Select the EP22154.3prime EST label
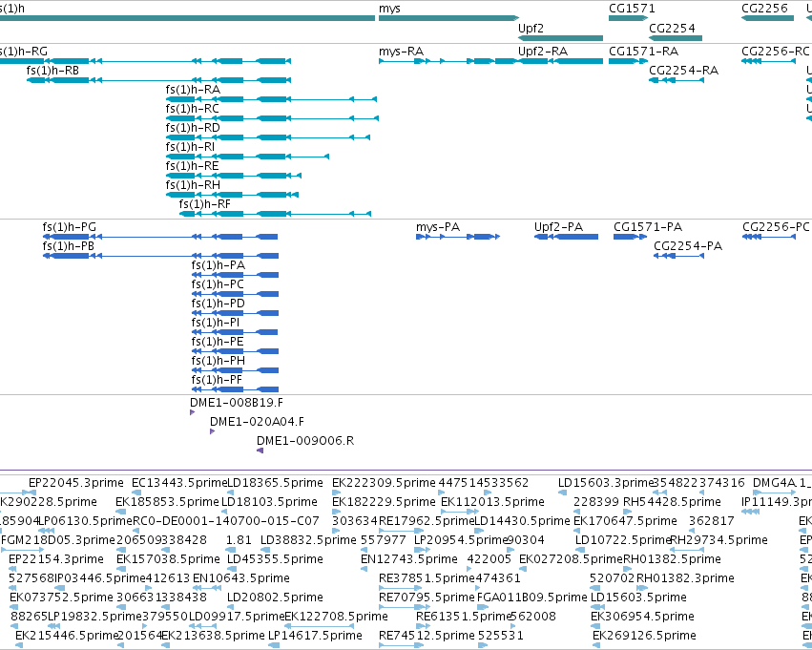The height and width of the screenshot is (650, 812). click(56, 560)
